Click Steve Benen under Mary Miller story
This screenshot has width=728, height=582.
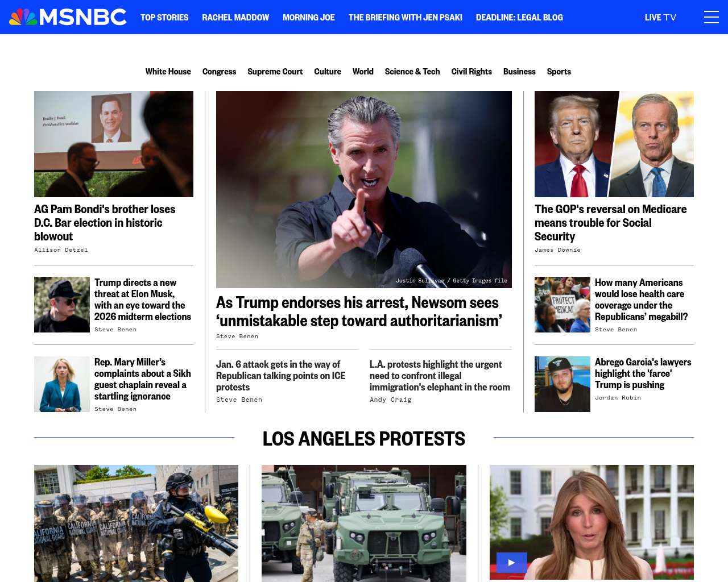115,409
